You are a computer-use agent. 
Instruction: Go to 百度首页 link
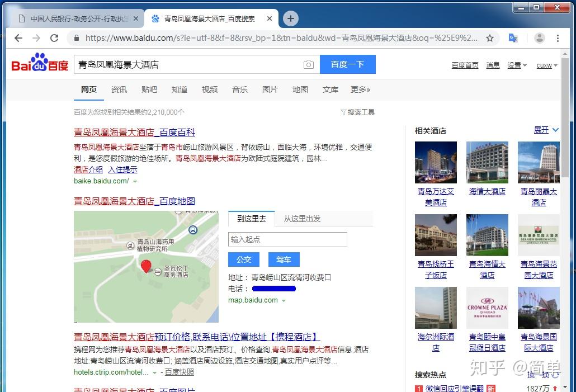[x=465, y=65]
